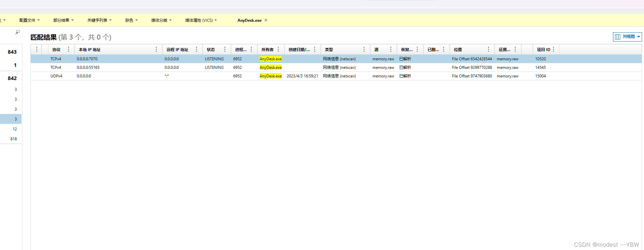Viewport: 644px width, 250px height.
Task: Open column menu for 状态 header
Action: (225, 49)
